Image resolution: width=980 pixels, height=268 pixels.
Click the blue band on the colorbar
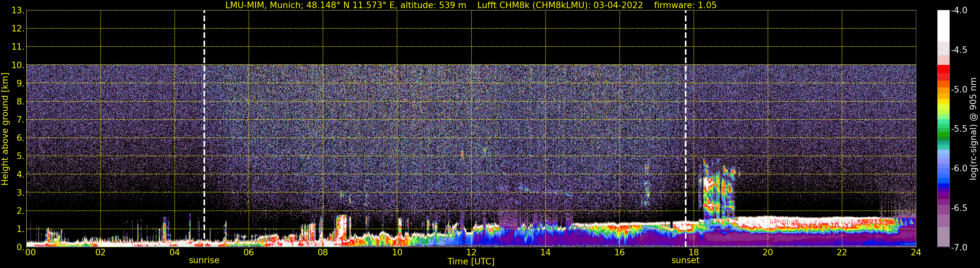pos(943,180)
